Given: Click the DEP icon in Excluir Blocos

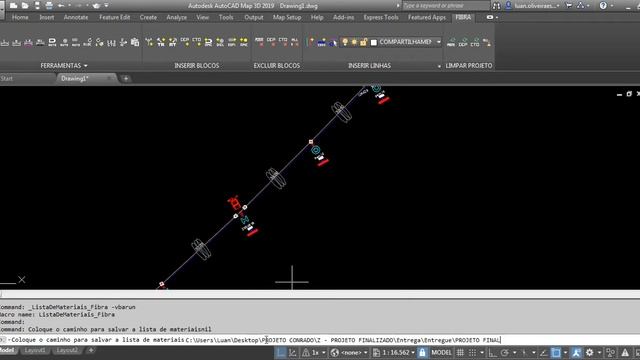Looking at the screenshot, I should (271, 42).
